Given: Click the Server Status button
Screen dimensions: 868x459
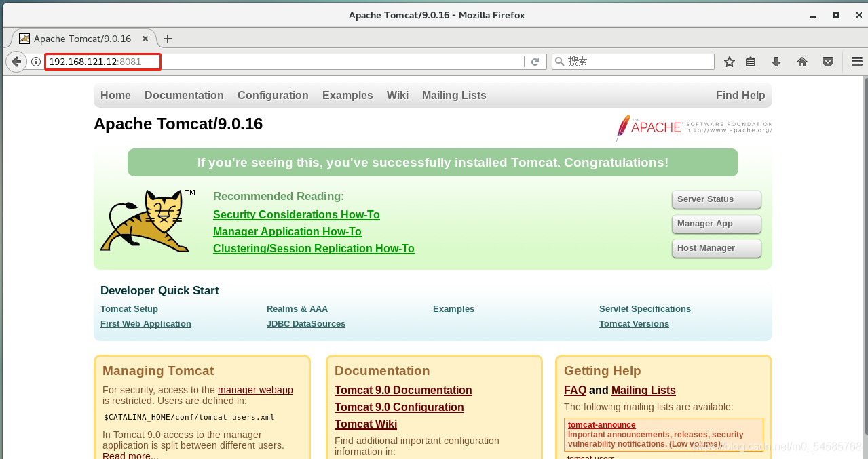Looking at the screenshot, I should [x=717, y=199].
